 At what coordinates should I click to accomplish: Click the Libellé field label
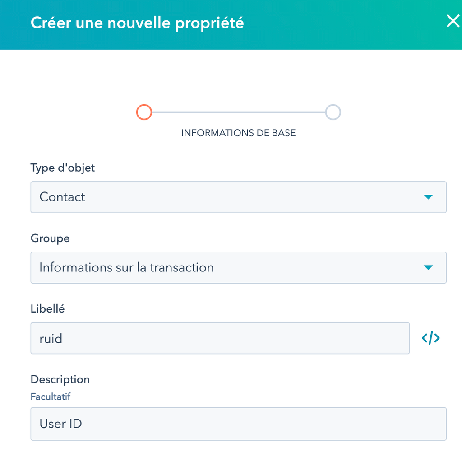click(x=48, y=309)
